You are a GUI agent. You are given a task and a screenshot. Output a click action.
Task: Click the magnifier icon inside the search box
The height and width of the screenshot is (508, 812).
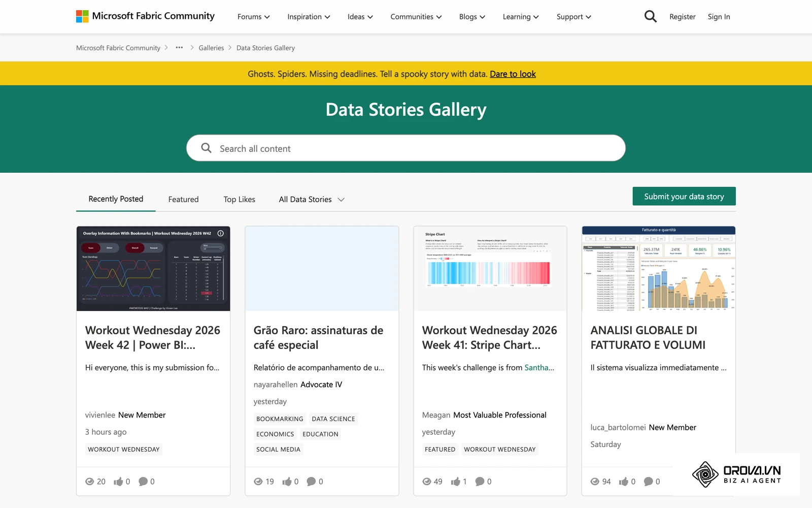coord(206,148)
